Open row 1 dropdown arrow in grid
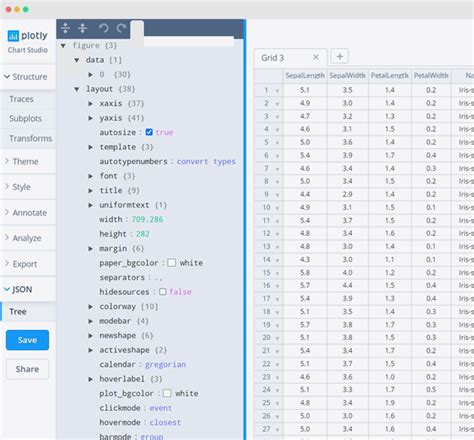 tap(277, 91)
